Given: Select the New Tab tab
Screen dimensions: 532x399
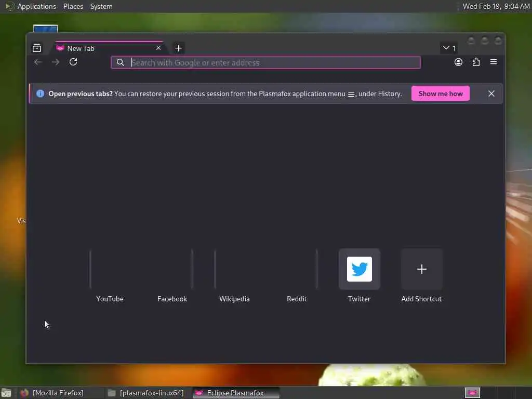Looking at the screenshot, I should 109,48.
